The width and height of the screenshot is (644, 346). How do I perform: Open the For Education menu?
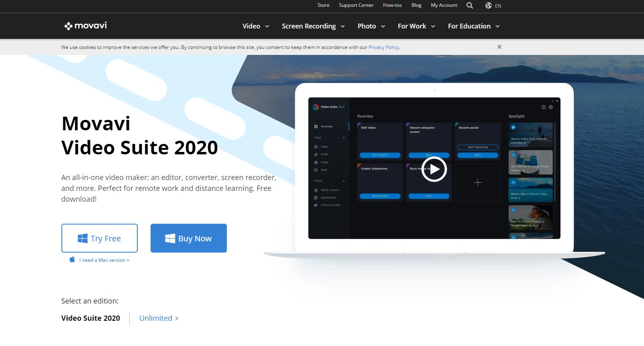469,26
